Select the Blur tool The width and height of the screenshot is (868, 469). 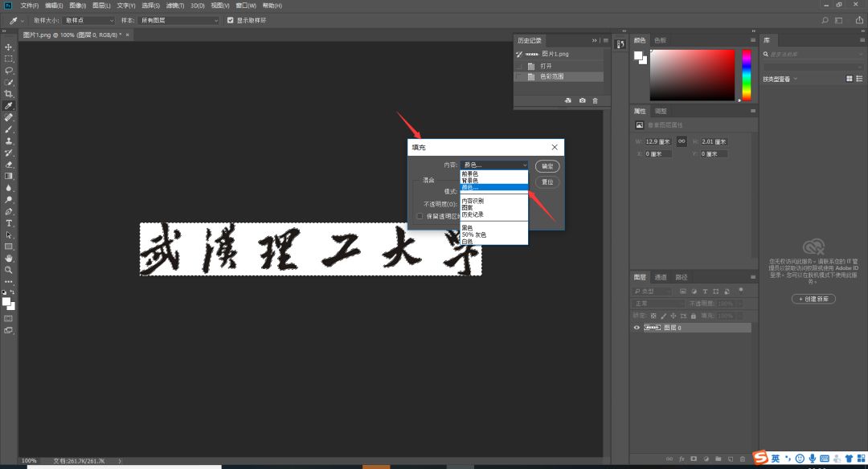click(8, 188)
